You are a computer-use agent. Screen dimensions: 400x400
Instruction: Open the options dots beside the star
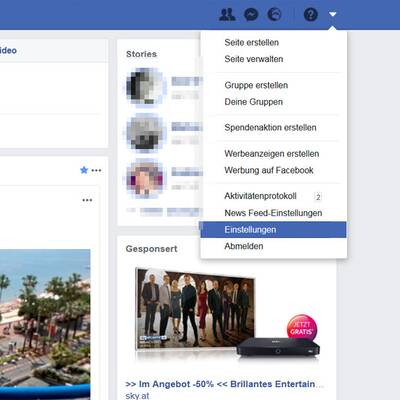pos(96,170)
